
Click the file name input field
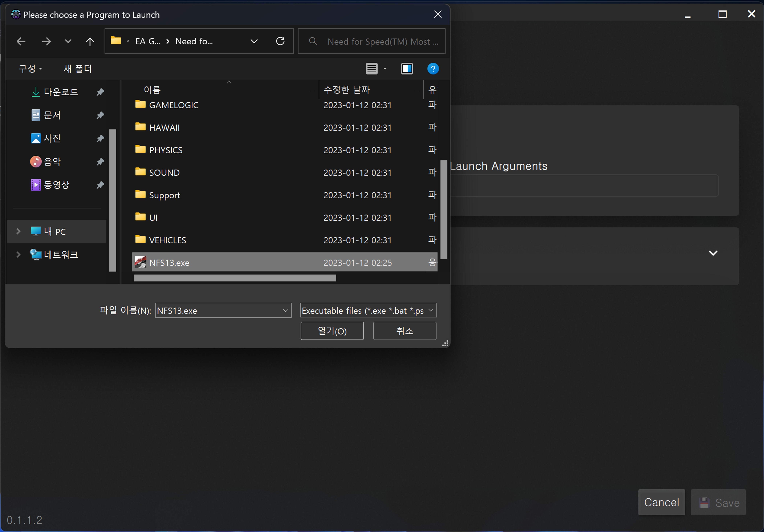(x=218, y=310)
